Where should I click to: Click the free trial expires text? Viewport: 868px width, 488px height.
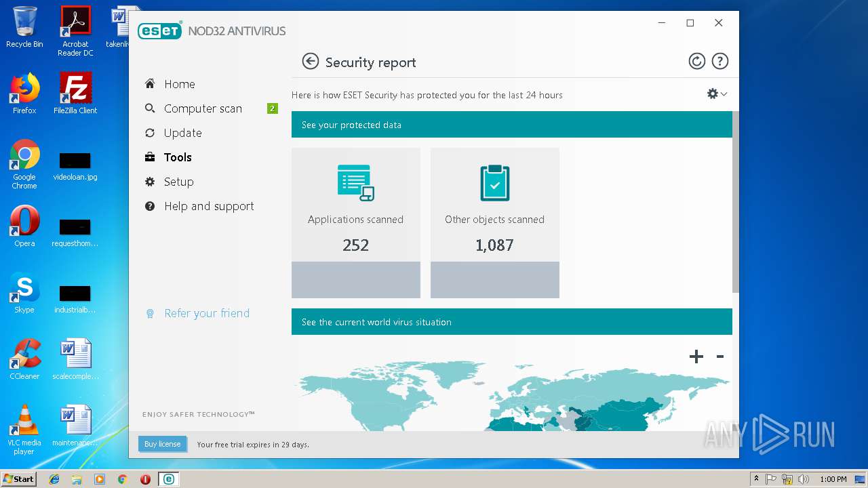(x=253, y=445)
